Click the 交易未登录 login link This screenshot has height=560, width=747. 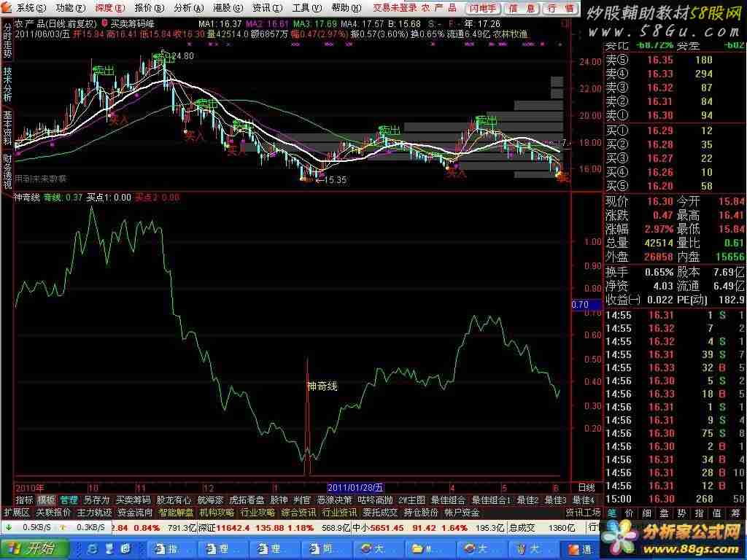point(395,8)
